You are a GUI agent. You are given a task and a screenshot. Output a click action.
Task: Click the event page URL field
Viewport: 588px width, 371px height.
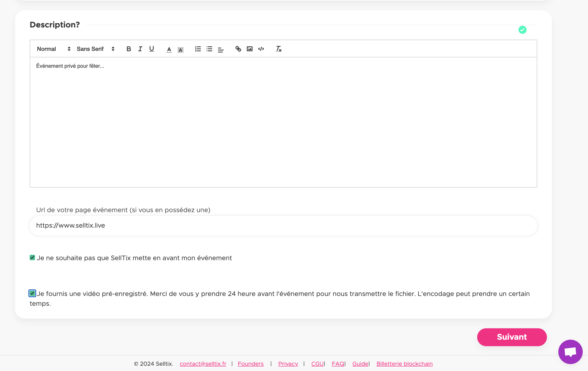(283, 225)
